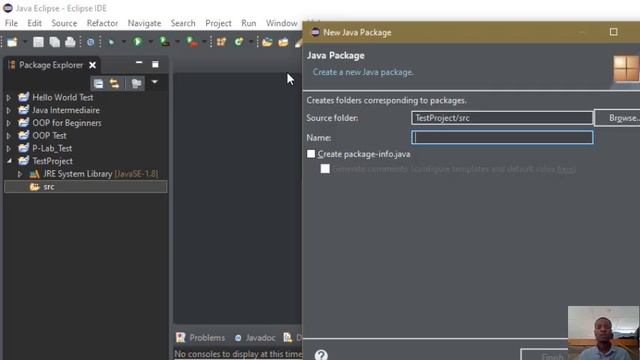Expand the OOP Test project

[9, 136]
